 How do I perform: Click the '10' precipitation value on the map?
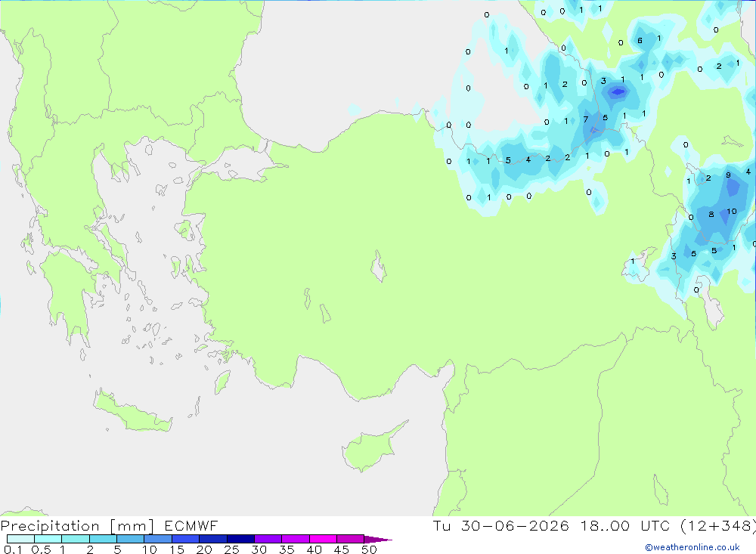click(731, 211)
